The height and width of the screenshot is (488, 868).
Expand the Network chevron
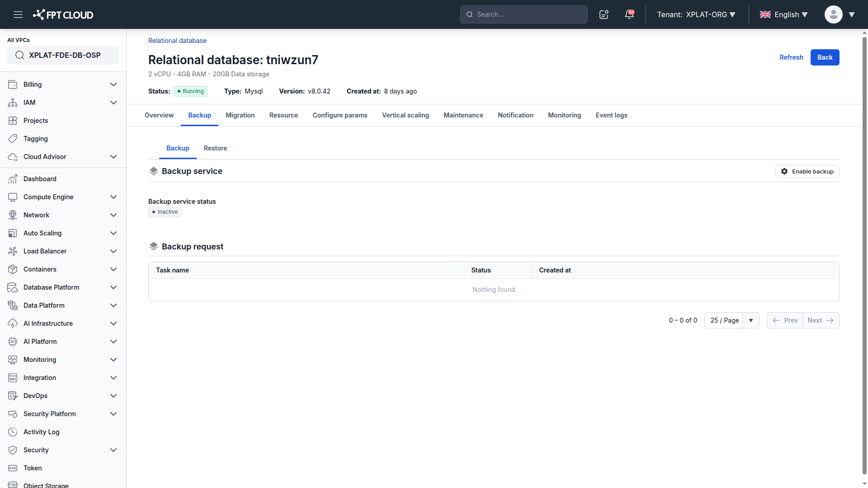(x=113, y=215)
